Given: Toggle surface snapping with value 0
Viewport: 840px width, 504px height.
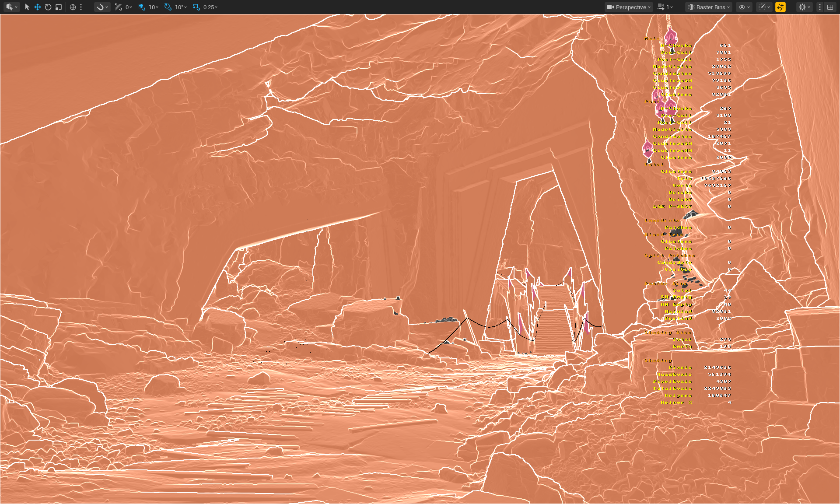Looking at the screenshot, I should click(119, 7).
